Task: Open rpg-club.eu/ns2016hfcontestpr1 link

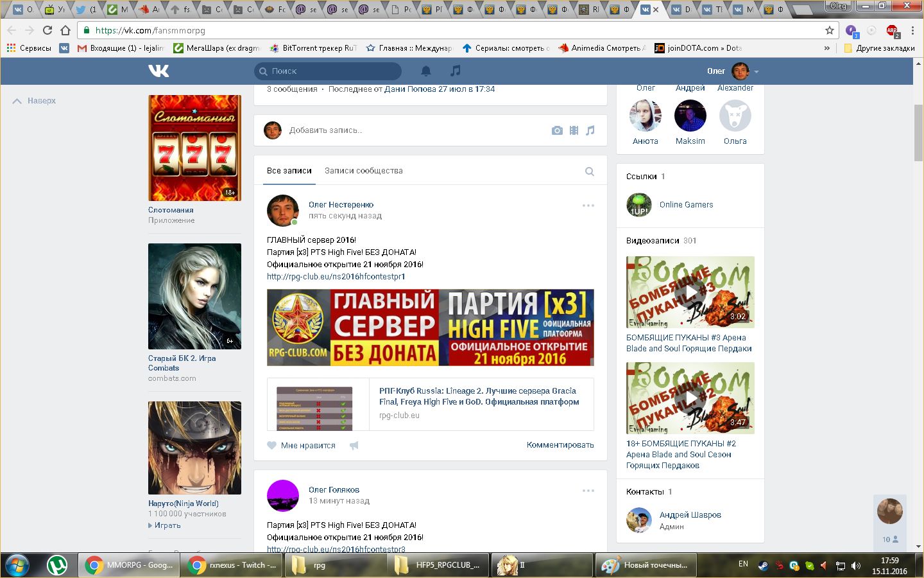Action: (x=336, y=277)
